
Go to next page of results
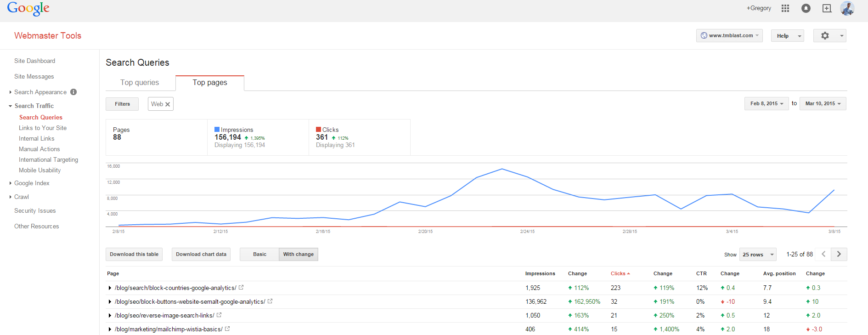(839, 254)
